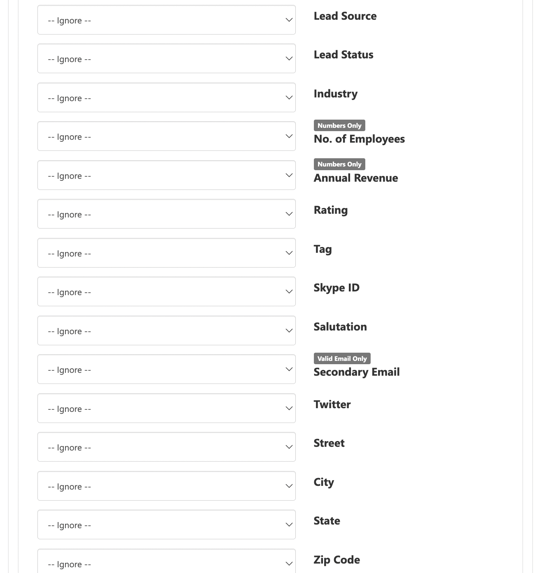Select the Annual Revenue mapping dropdown

[166, 175]
